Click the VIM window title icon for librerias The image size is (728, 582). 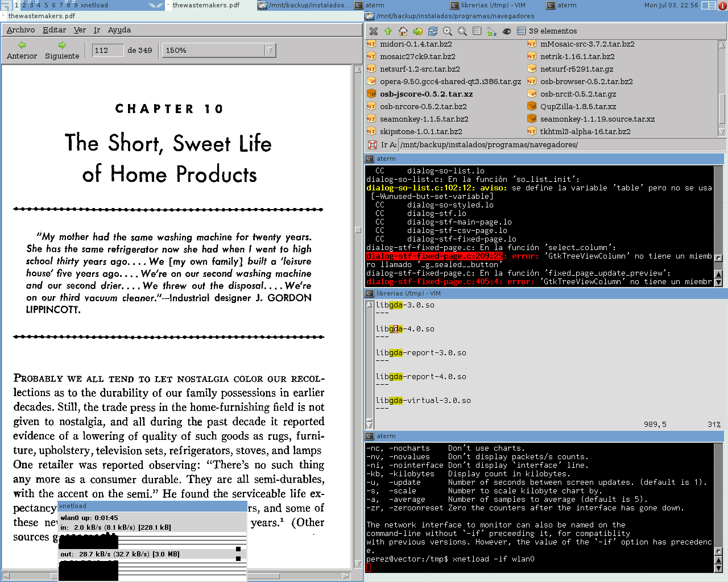click(370, 294)
